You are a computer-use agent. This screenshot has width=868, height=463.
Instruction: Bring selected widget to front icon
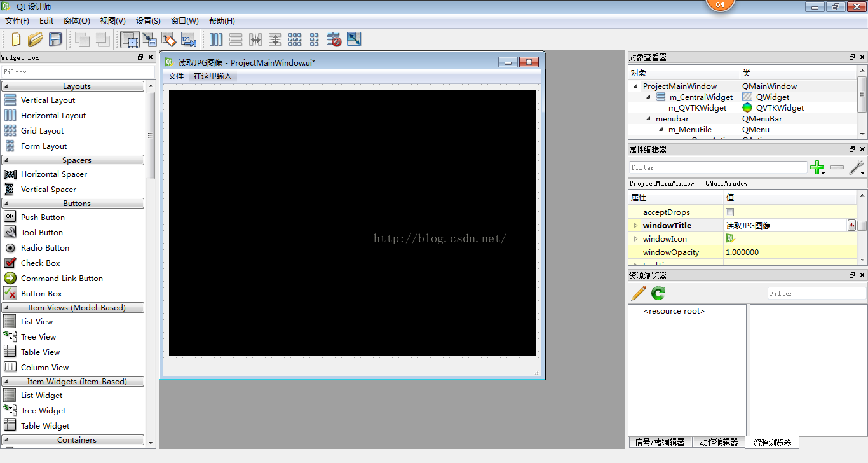(102, 39)
